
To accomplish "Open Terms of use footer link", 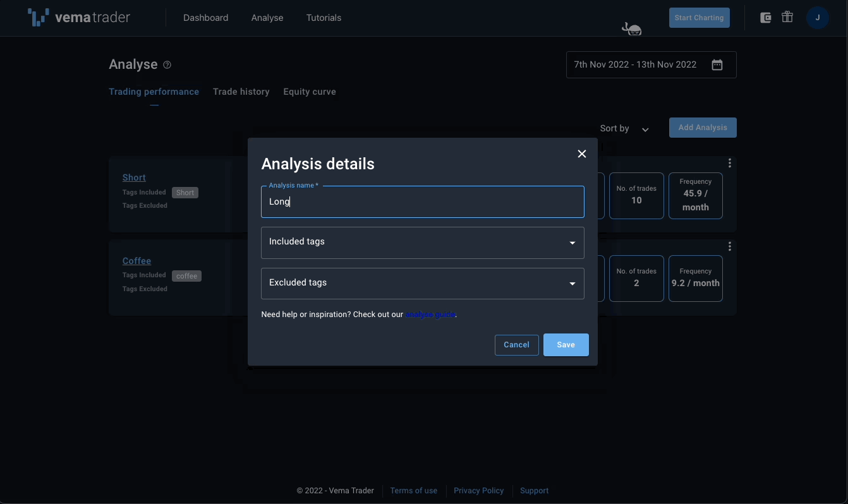I will point(414,491).
